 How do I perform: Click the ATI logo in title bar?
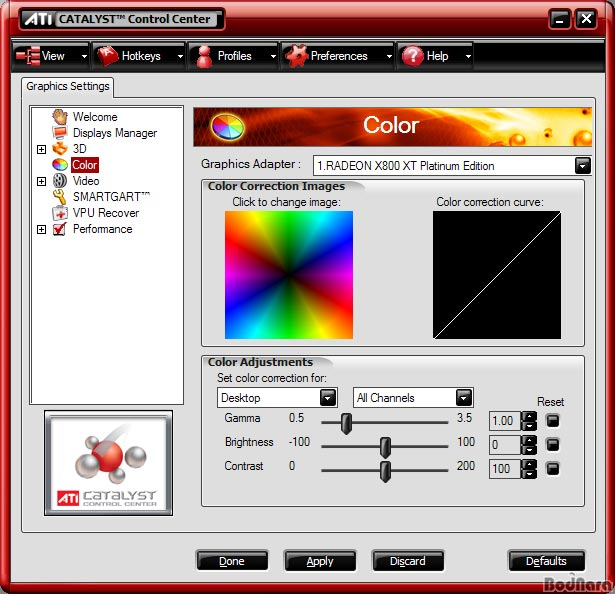coord(38,18)
